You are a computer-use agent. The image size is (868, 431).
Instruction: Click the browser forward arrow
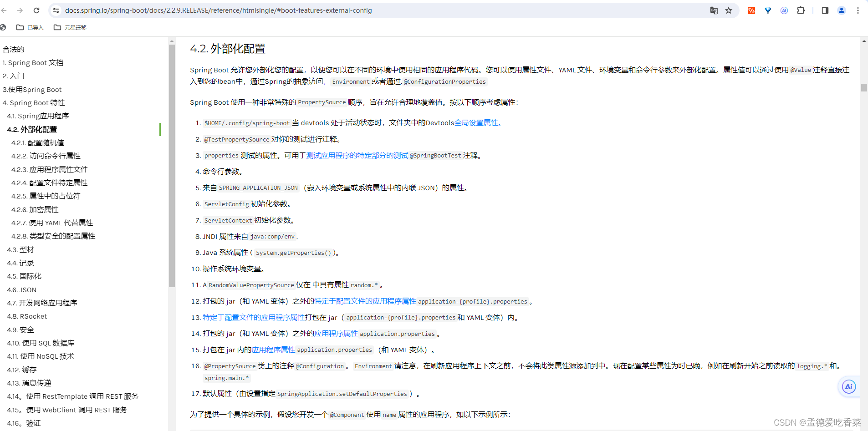click(x=20, y=10)
